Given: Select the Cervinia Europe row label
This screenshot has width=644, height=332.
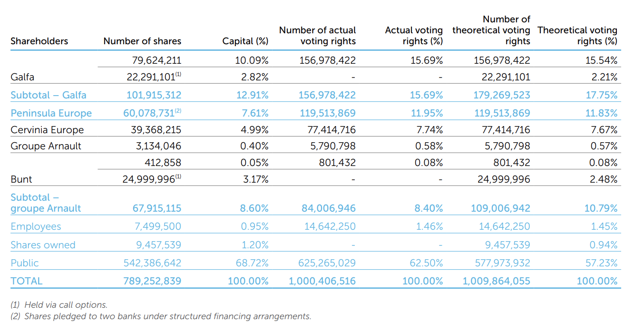Looking at the screenshot, I should 47,130.
